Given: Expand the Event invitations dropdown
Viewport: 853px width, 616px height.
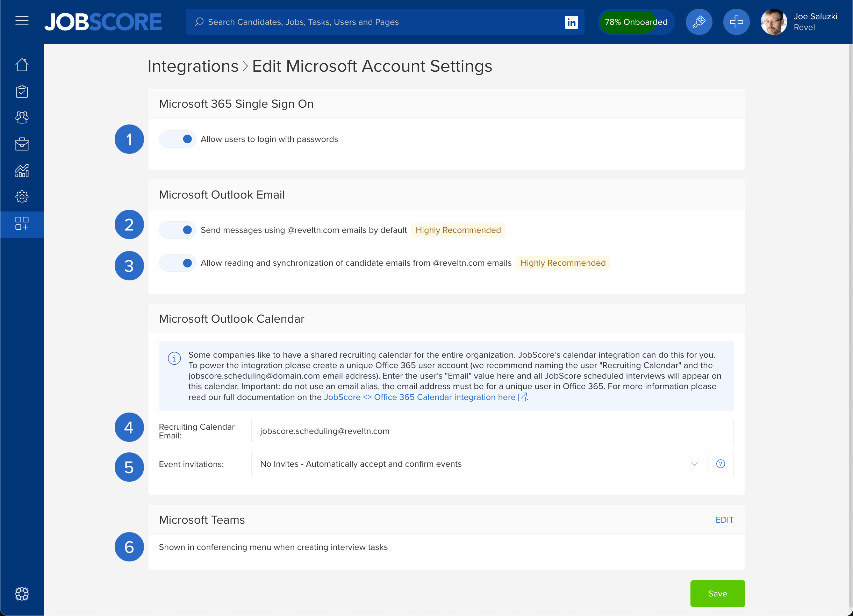Looking at the screenshot, I should pyautogui.click(x=479, y=464).
